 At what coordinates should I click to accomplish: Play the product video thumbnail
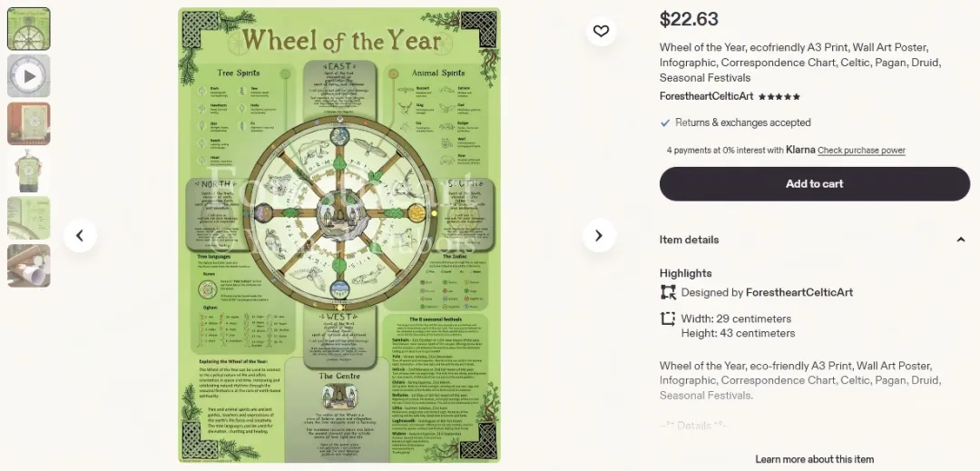click(x=29, y=76)
